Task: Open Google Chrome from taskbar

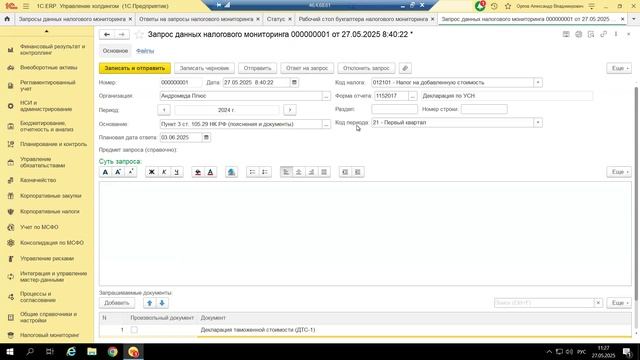Action: click(113, 351)
